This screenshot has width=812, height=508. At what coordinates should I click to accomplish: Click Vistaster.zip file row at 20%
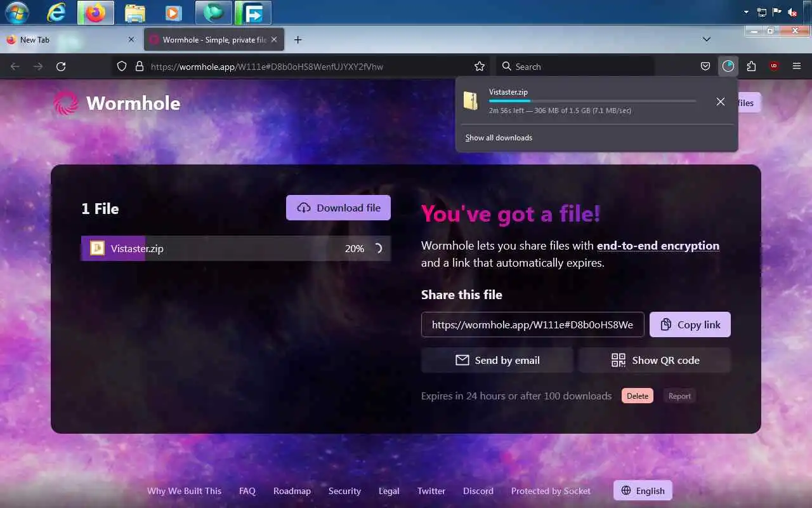[236, 248]
